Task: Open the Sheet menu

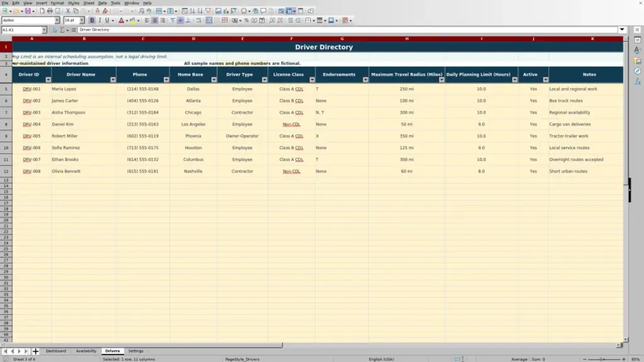Action: click(89, 3)
